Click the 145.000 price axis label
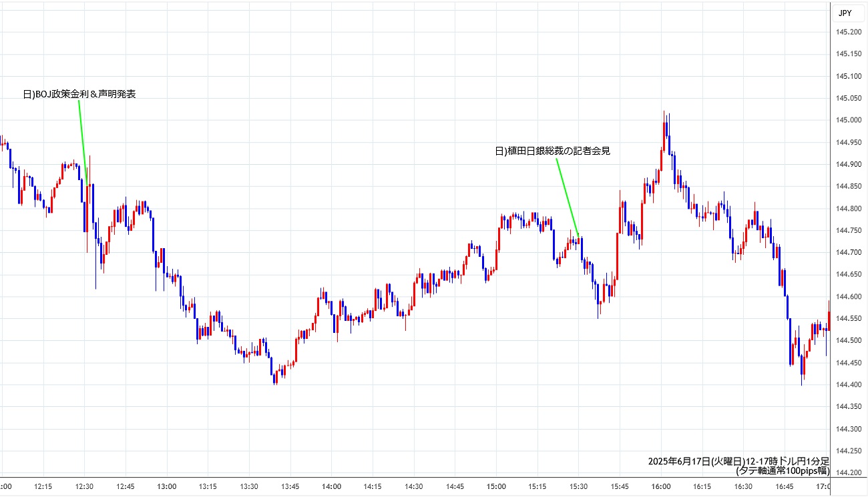868x497 pixels. 849,120
